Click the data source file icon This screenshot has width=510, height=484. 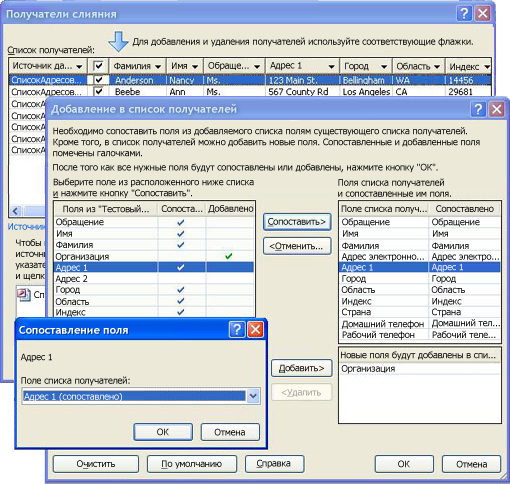pos(23,295)
